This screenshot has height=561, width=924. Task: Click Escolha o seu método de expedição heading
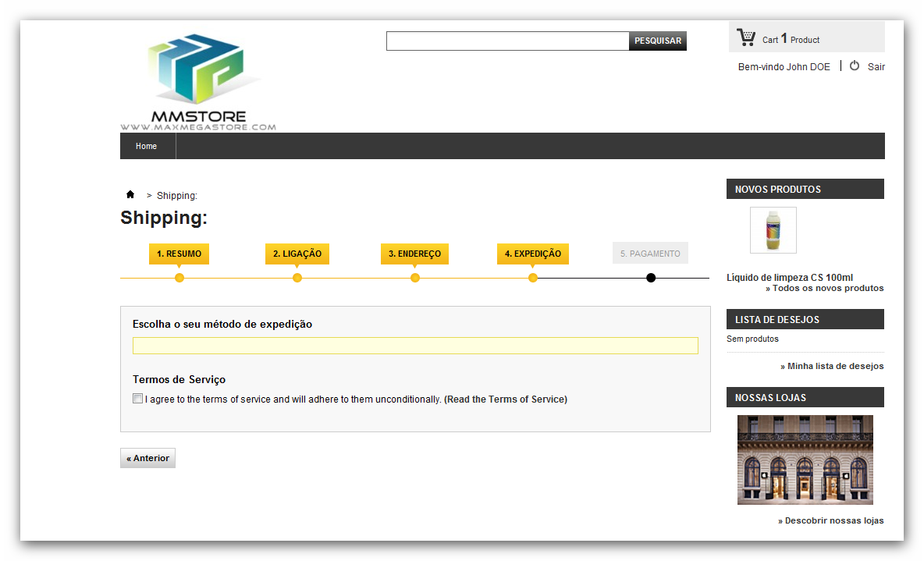click(x=222, y=324)
